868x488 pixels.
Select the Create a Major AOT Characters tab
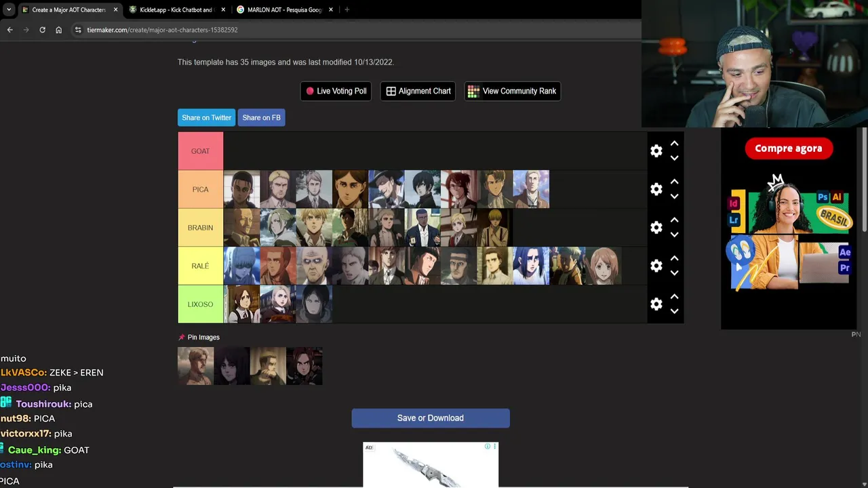68,9
